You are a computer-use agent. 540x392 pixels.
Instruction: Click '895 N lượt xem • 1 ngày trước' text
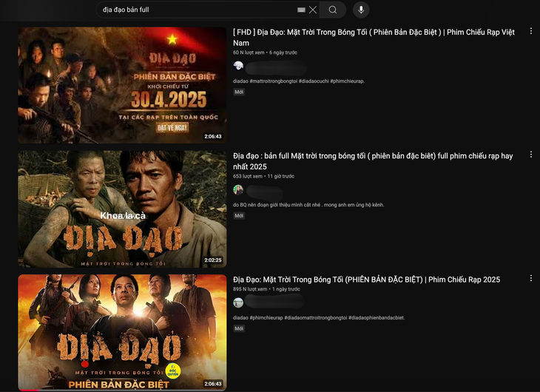[266, 289]
